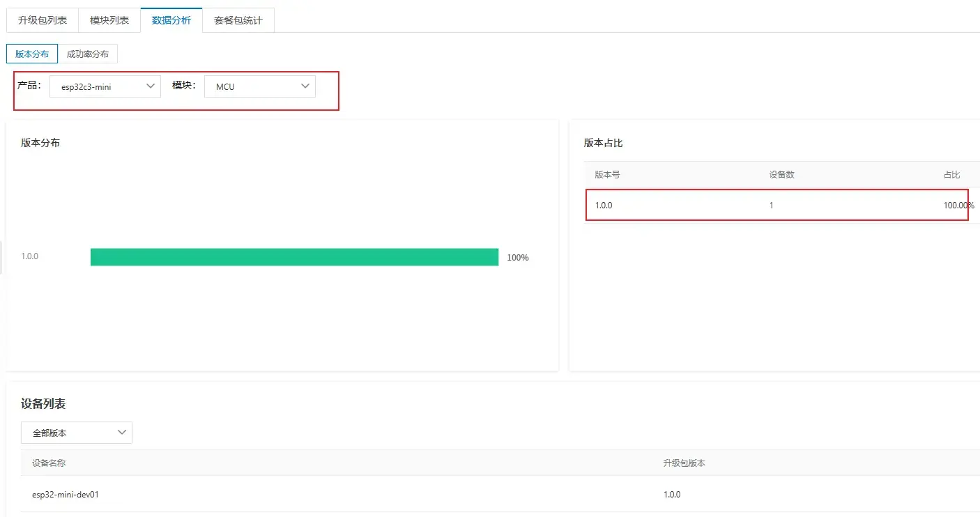Select the 版本分布 view toggle
980x517 pixels.
(32, 54)
